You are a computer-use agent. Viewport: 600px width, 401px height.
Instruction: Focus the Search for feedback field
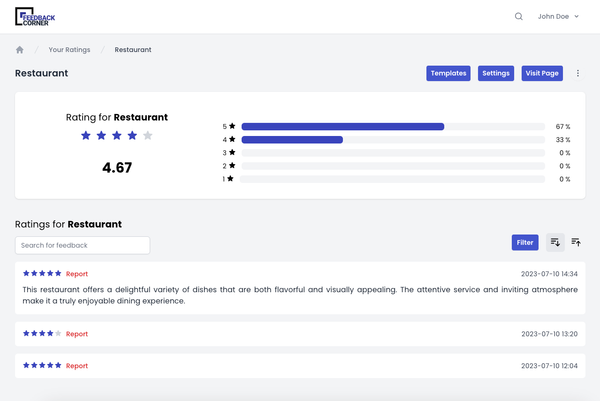(x=82, y=245)
